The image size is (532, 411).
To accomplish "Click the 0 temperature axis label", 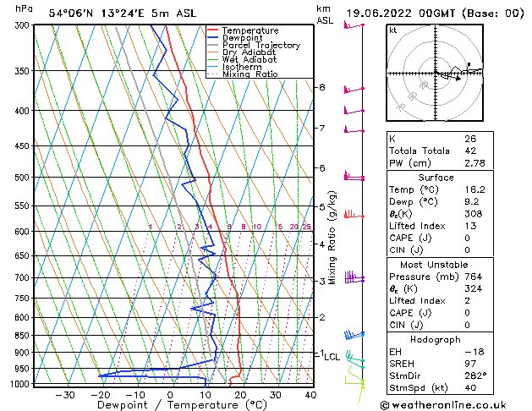I will (x=170, y=395).
